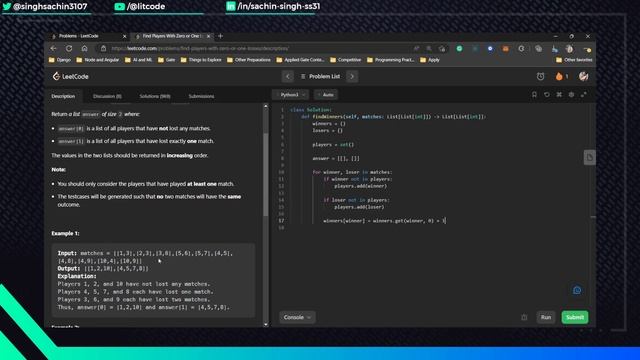
Task: Open the Submissions tab
Action: pyautogui.click(x=201, y=96)
